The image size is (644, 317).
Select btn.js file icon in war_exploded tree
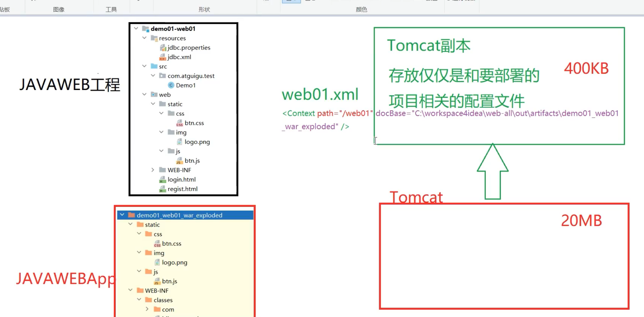(x=157, y=281)
